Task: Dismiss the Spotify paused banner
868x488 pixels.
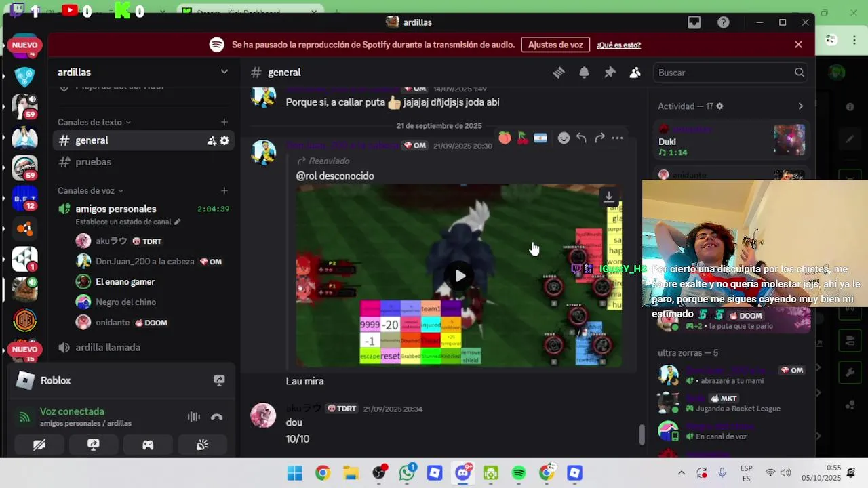Action: 798,45
